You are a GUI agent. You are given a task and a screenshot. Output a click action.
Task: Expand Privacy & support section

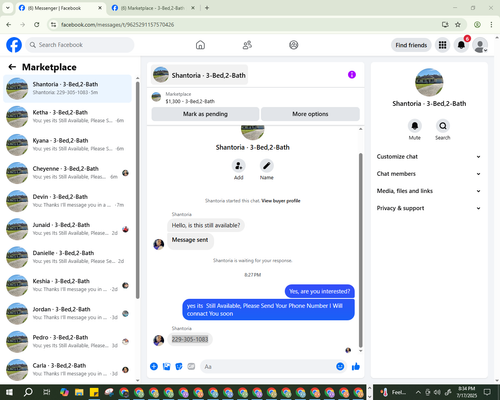pyautogui.click(x=429, y=208)
